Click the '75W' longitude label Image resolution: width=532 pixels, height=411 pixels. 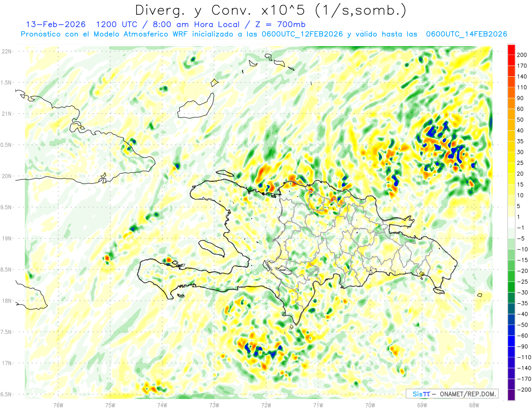coord(110,405)
